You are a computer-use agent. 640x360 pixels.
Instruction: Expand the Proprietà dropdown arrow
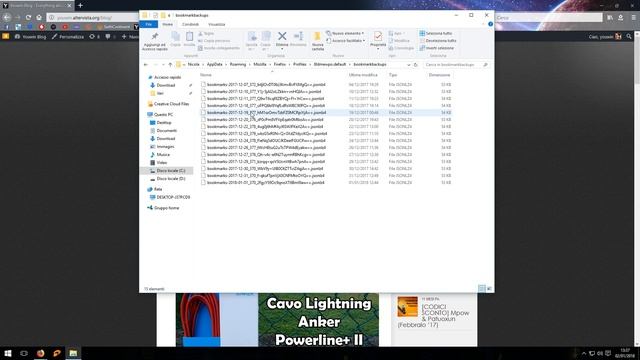tap(378, 49)
